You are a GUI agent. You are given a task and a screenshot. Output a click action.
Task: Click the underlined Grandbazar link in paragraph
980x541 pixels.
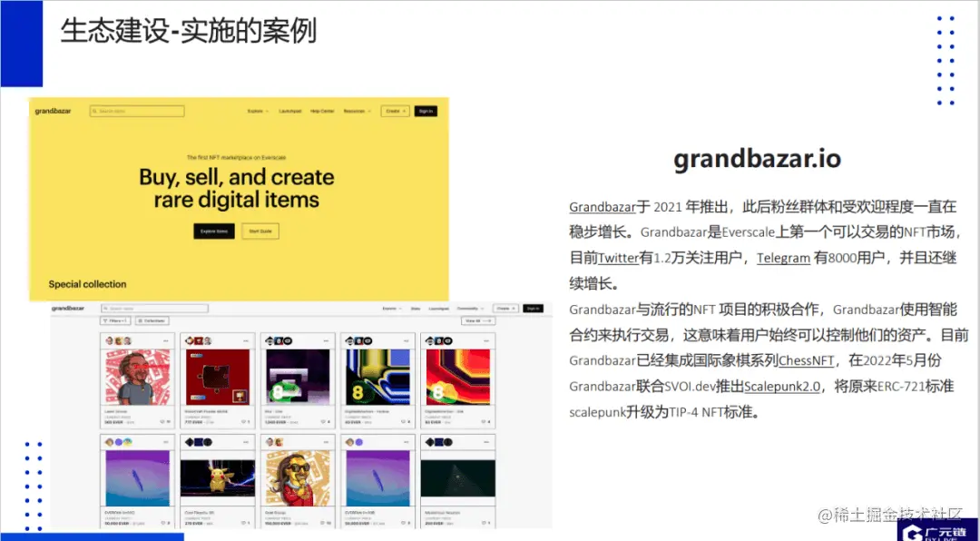click(x=603, y=207)
